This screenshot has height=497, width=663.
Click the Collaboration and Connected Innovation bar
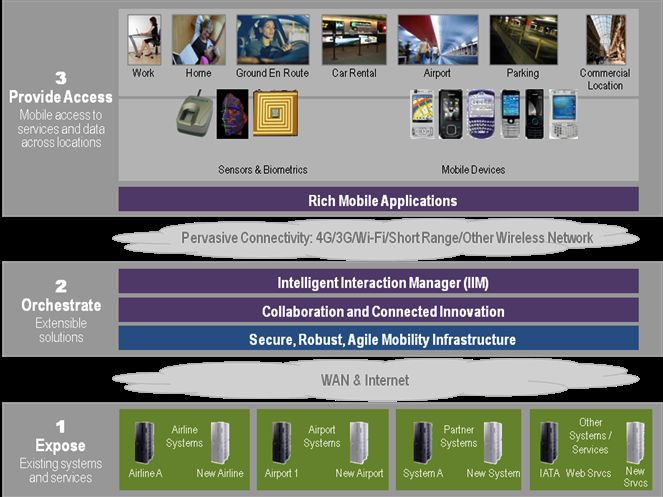378,310
